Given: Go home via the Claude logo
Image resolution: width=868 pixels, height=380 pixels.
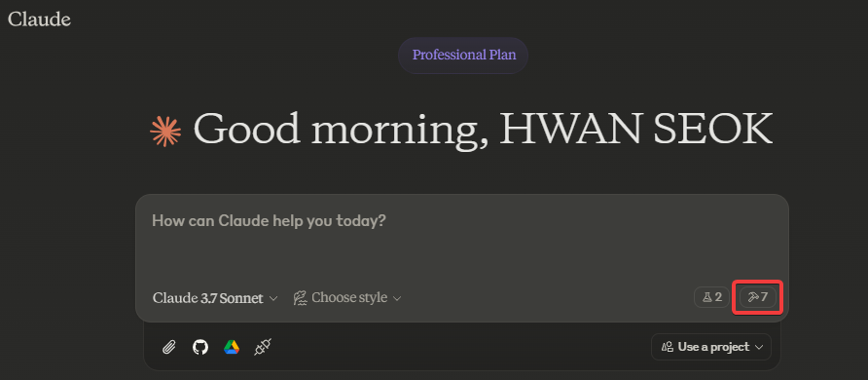Looking at the screenshot, I should [39, 19].
